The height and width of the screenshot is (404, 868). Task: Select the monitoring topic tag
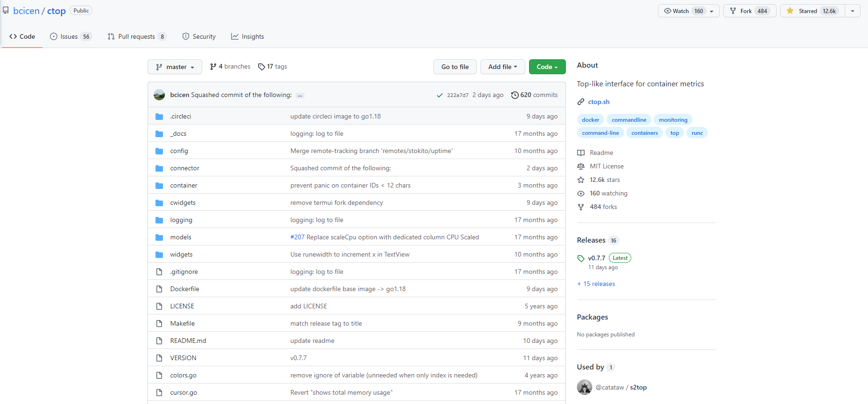[673, 120]
